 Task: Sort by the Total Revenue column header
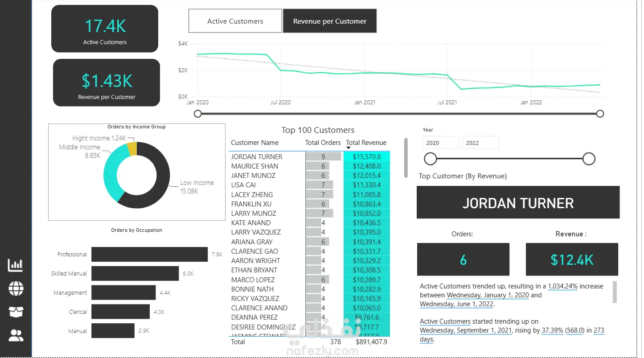click(x=366, y=143)
